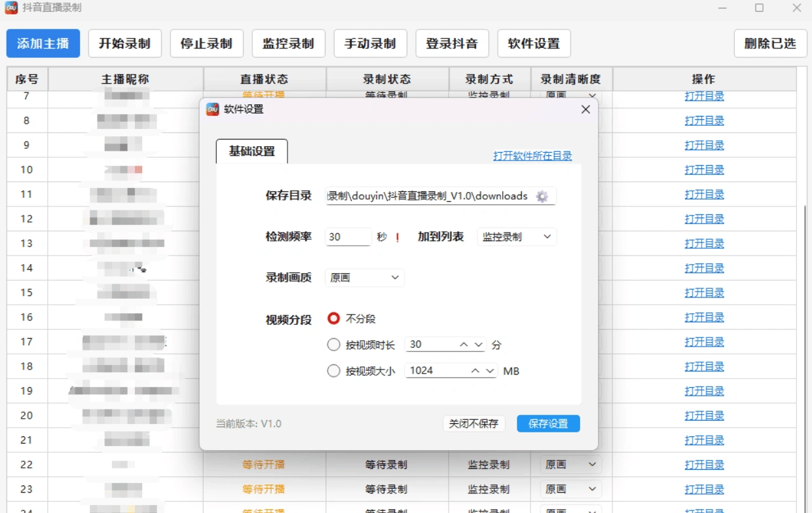Click the 登录抖音 toolbar button
The height and width of the screenshot is (513, 812).
tap(452, 44)
